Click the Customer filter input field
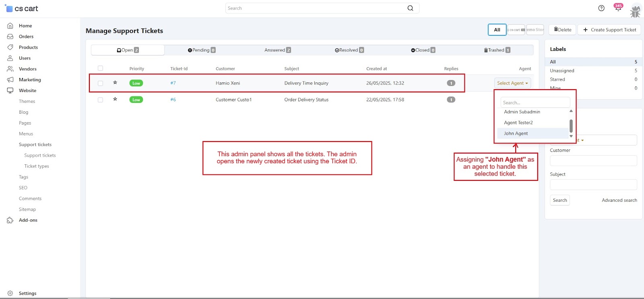Image resolution: width=644 pixels, height=299 pixels. (x=593, y=161)
